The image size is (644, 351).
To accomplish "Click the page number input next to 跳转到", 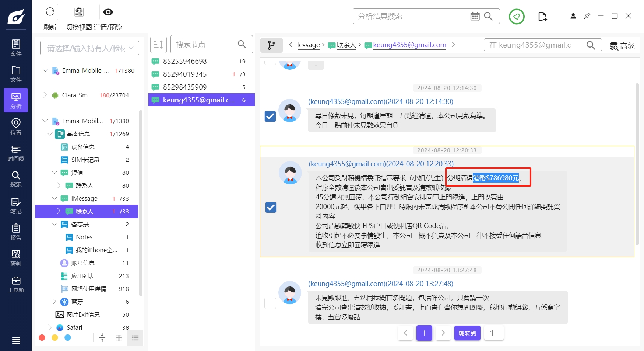I will tap(493, 333).
